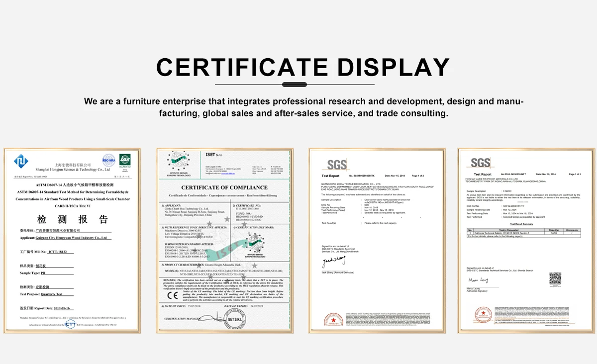Click the SGS logo on the 2018 test report

click(337, 164)
